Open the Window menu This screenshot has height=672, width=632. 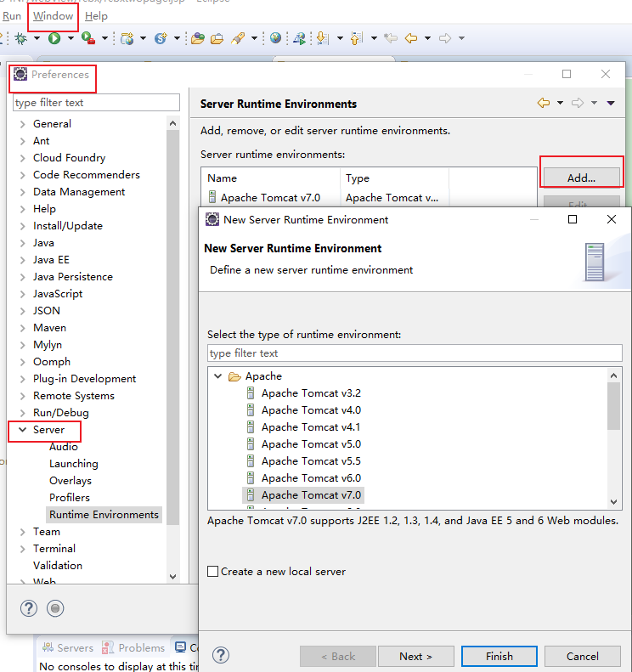(x=54, y=16)
